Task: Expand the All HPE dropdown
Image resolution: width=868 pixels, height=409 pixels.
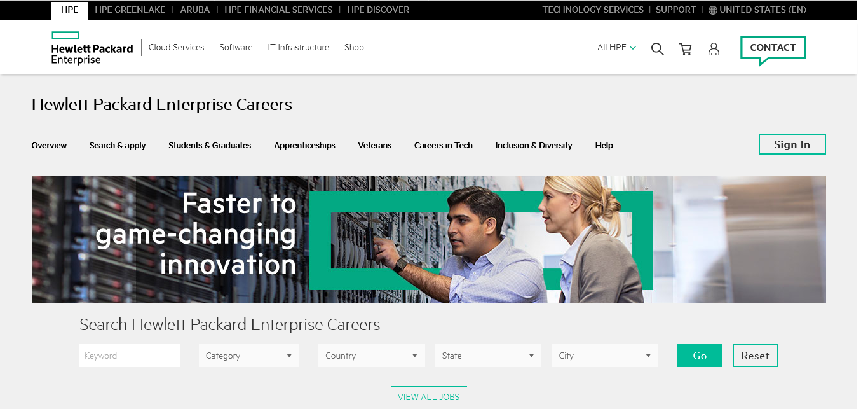Action: point(616,48)
